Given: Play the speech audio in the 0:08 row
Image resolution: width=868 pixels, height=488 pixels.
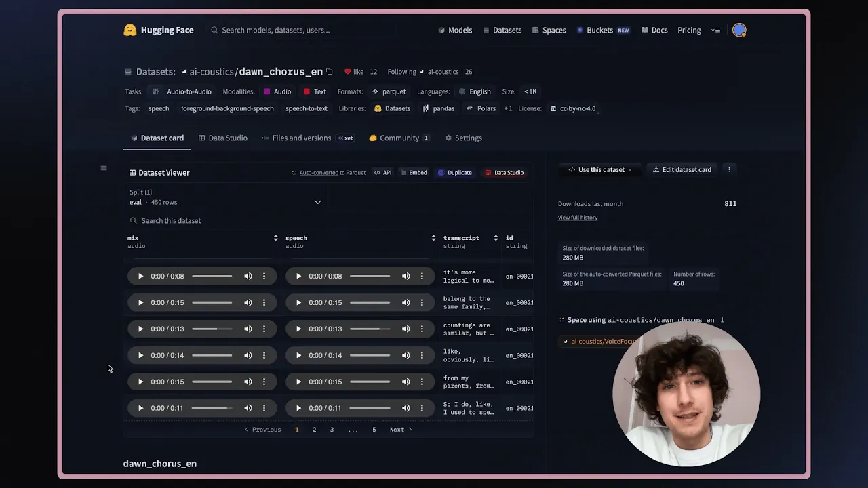Looking at the screenshot, I should point(298,276).
